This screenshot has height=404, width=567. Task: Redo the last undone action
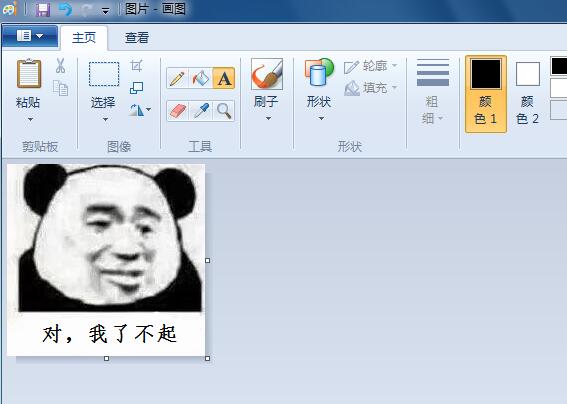tap(86, 9)
